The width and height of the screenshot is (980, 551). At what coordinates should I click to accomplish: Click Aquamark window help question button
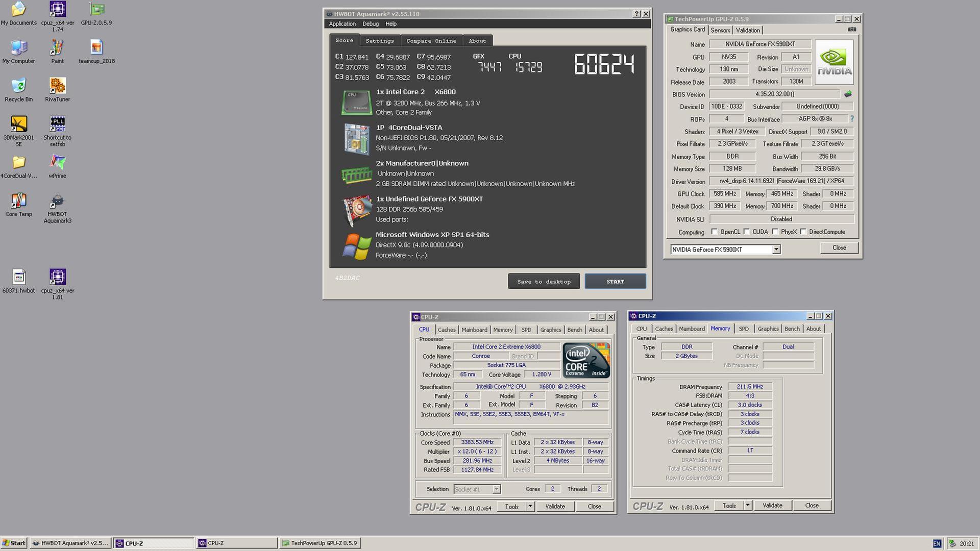coord(636,14)
